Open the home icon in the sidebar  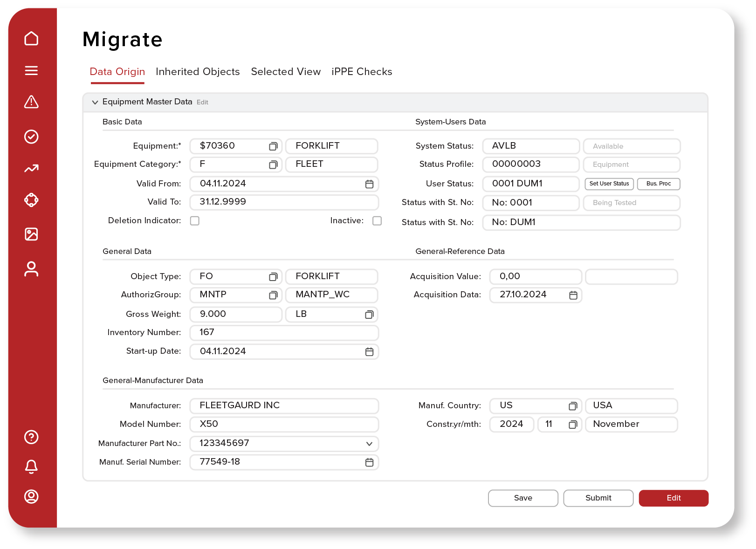[x=31, y=39]
